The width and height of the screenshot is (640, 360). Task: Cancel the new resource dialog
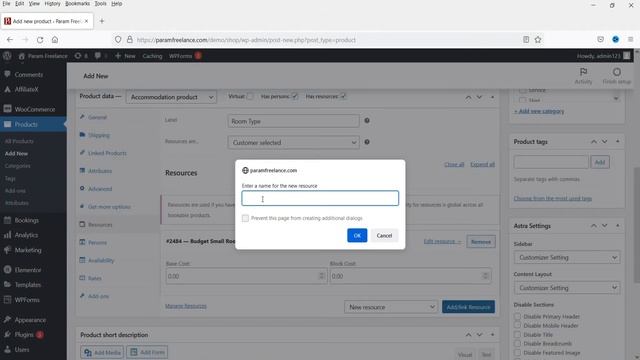point(384,236)
